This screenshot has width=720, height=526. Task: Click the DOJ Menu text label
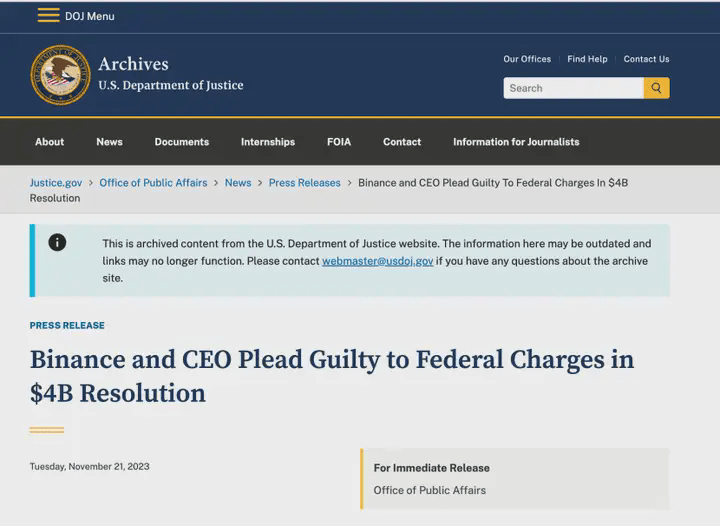pyautogui.click(x=90, y=16)
